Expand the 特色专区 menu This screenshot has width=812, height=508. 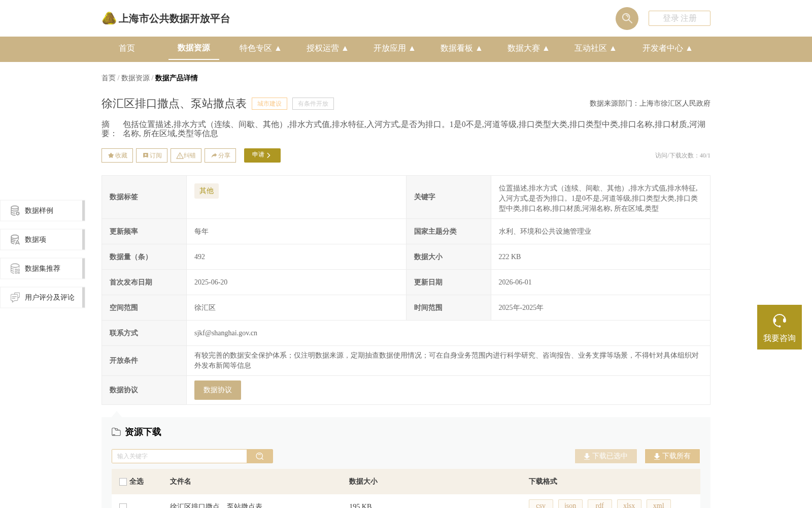(260, 48)
